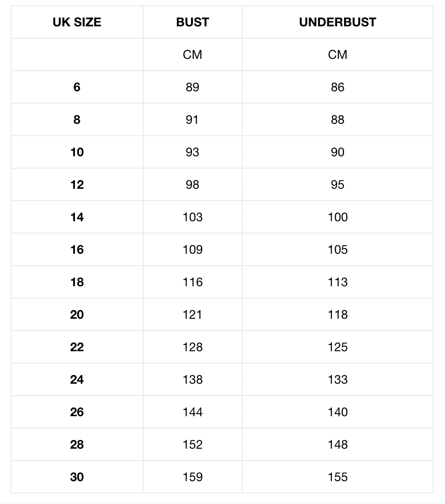The height and width of the screenshot is (504, 445).
Task: Click underbust value 133
Action: tap(337, 379)
